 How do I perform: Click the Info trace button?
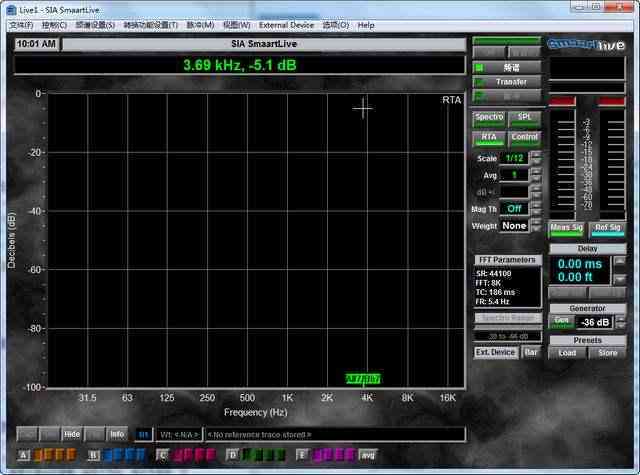pyautogui.click(x=117, y=435)
